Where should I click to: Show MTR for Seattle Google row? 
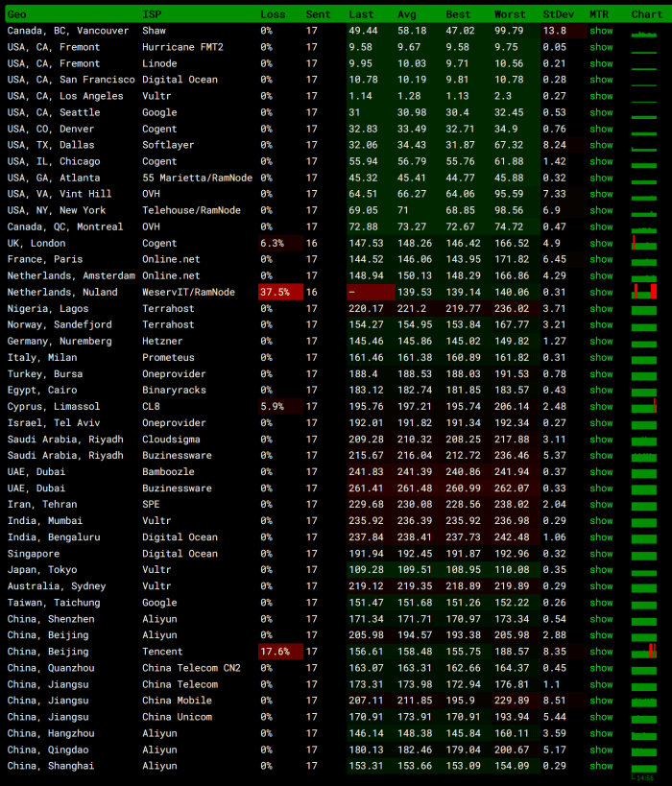coord(601,113)
